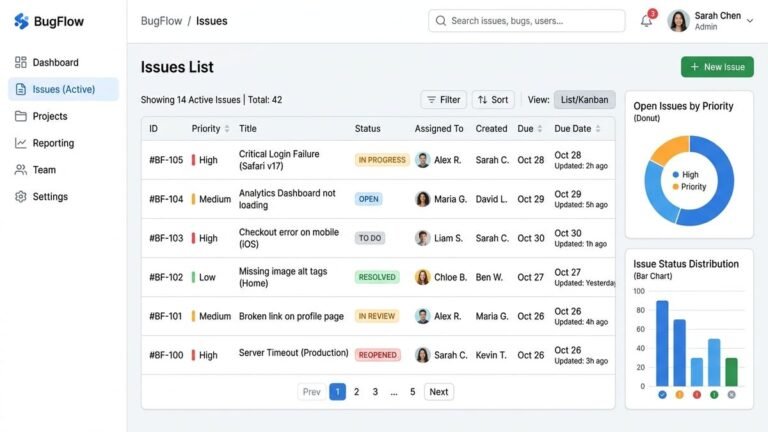This screenshot has height=432, width=768.
Task: Click the Issues document icon
Action: (21, 89)
